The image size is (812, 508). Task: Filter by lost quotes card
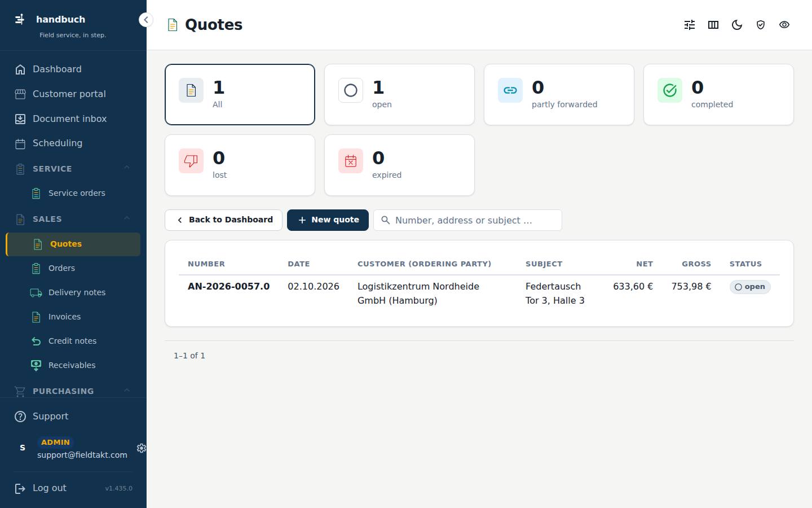(240, 165)
